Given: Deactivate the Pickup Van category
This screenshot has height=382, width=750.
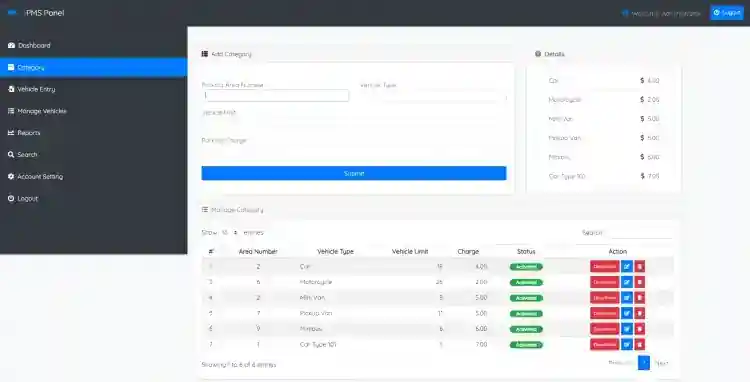Looking at the screenshot, I should click(x=604, y=313).
